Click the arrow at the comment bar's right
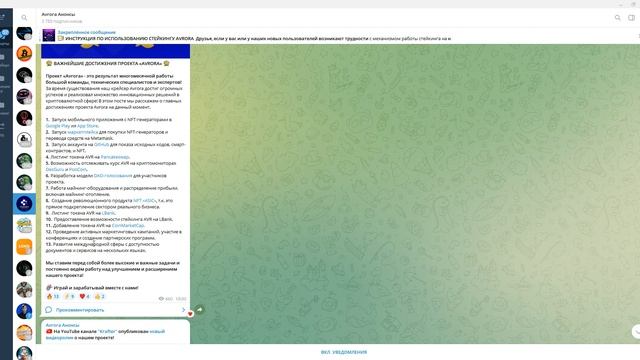Image resolution: width=640 pixels, height=360 pixels. 183,310
